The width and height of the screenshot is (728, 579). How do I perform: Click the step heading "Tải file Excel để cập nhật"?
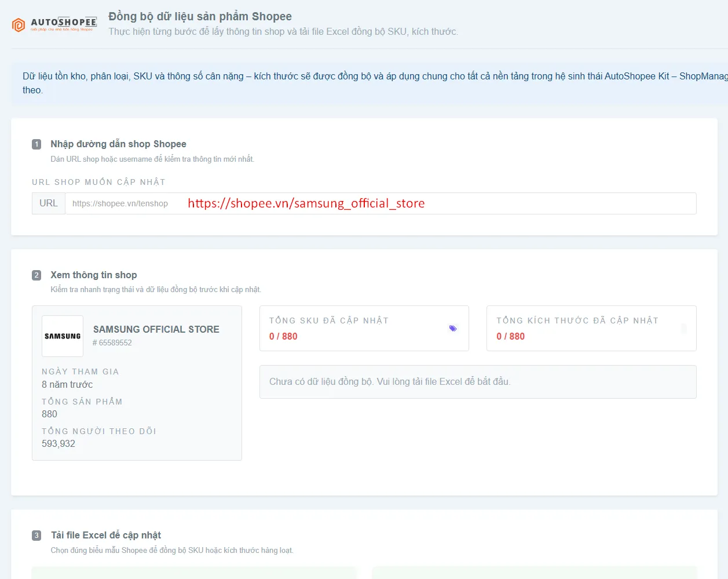point(106,535)
